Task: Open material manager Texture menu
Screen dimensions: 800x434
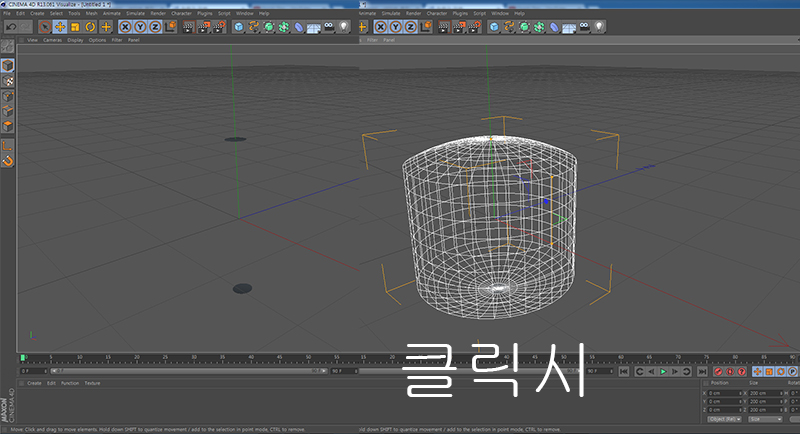Action: [x=92, y=383]
